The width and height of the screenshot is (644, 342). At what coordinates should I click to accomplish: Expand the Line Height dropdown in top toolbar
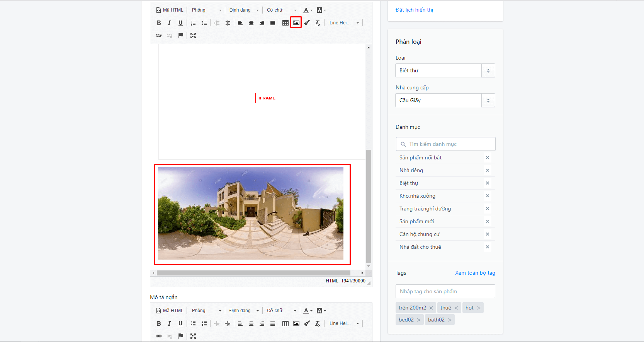tap(344, 23)
